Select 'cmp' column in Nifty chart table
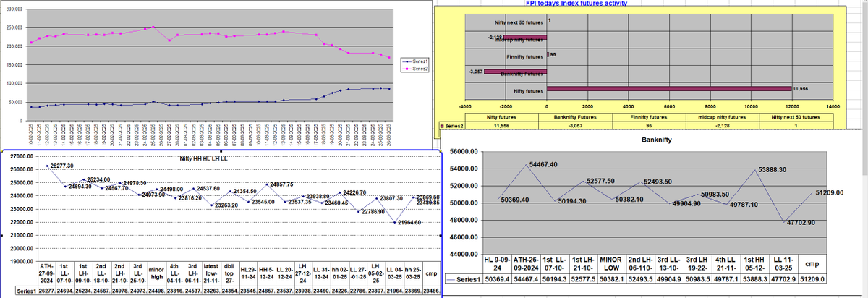This screenshot has width=868, height=298. pos(432,273)
